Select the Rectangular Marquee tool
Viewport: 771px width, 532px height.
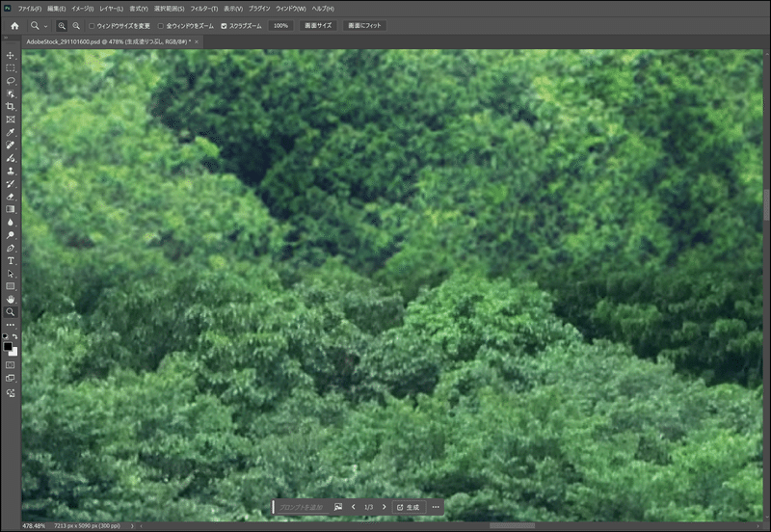[11, 67]
